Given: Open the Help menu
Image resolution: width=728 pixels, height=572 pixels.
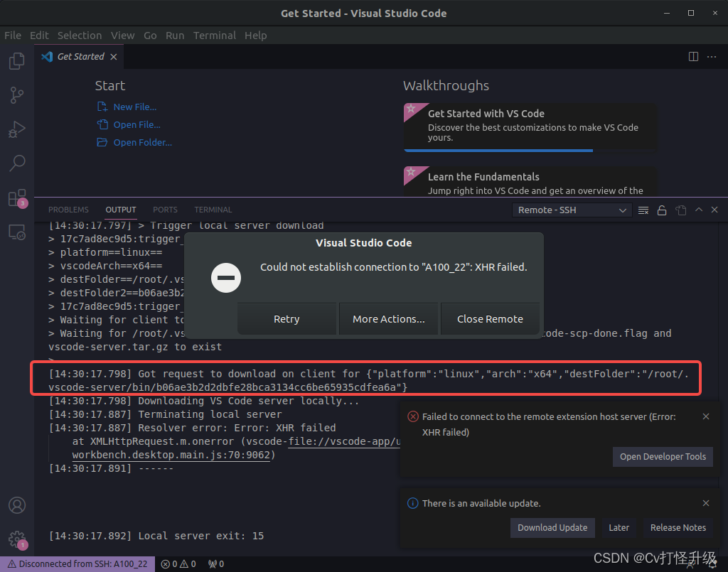Looking at the screenshot, I should [x=256, y=36].
